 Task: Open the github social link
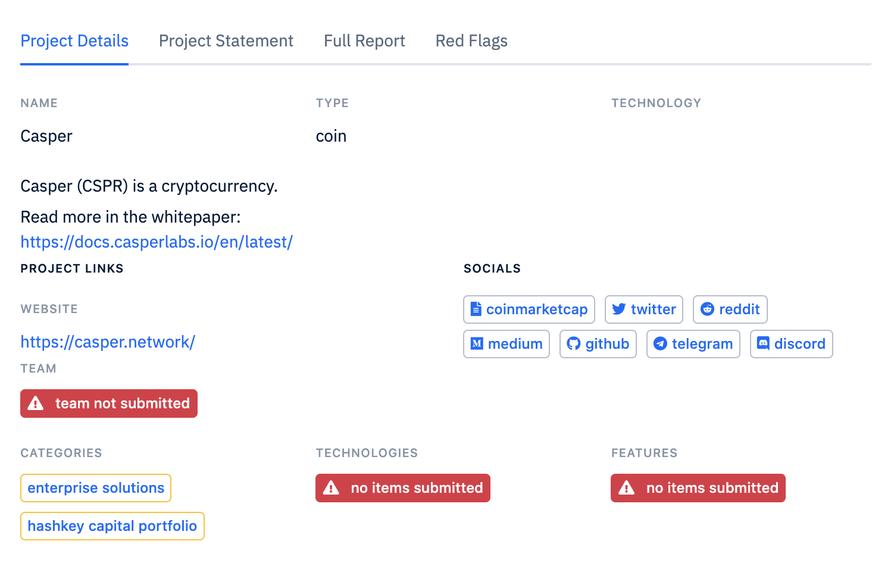(x=598, y=344)
